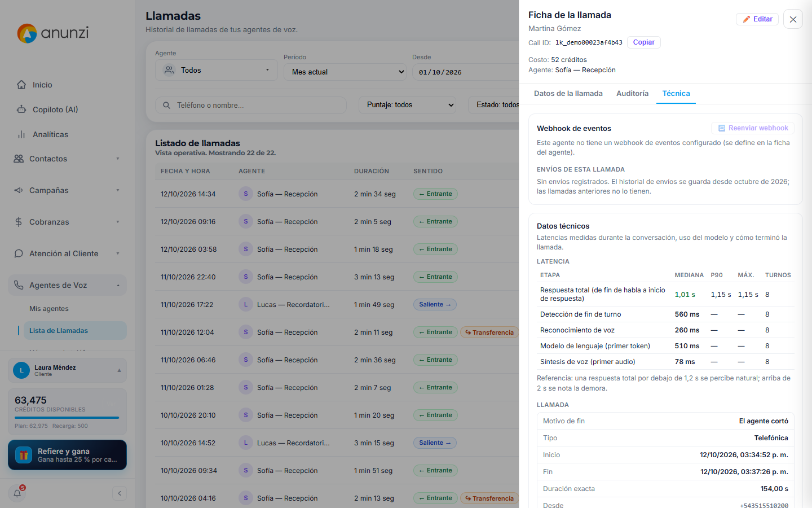Click the Contactos people icon

coord(19,159)
